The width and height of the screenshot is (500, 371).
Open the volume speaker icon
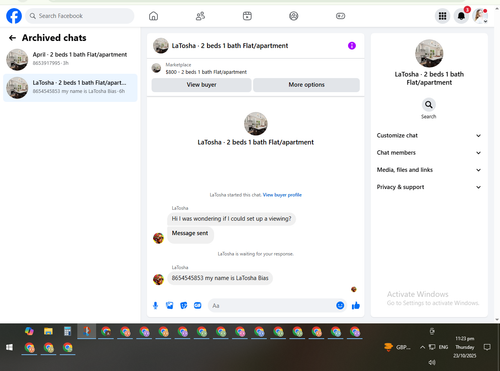(x=432, y=362)
